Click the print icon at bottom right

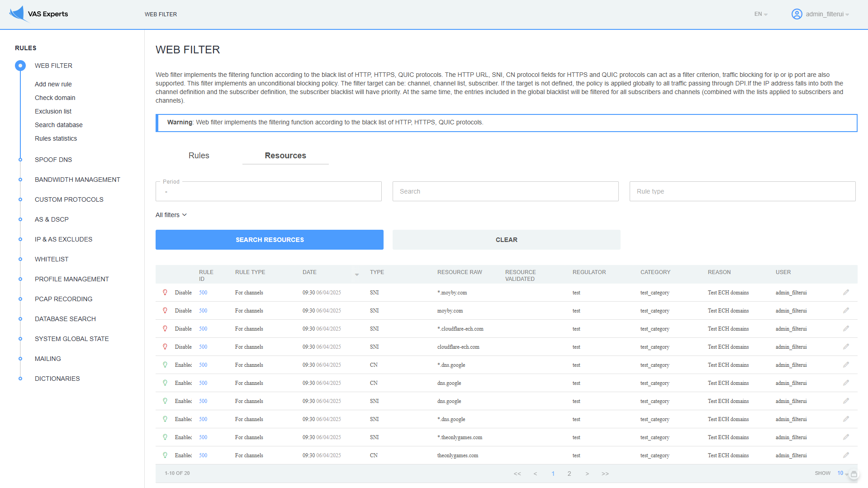pos(854,474)
